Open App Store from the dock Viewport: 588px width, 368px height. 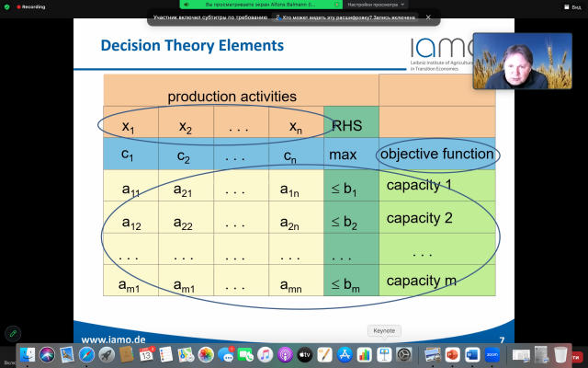tap(345, 355)
